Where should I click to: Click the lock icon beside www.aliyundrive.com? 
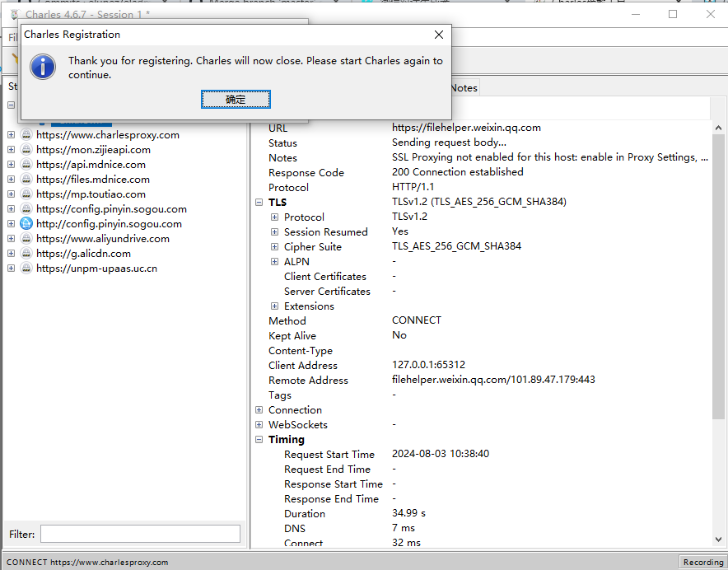26,239
